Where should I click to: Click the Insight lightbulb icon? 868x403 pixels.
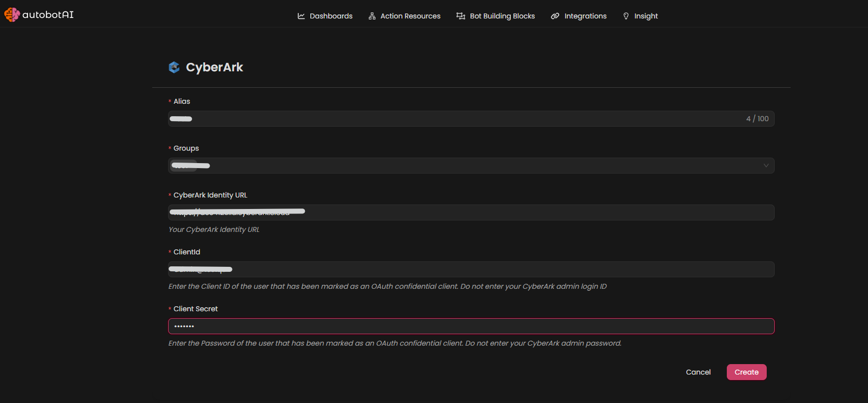pos(626,16)
